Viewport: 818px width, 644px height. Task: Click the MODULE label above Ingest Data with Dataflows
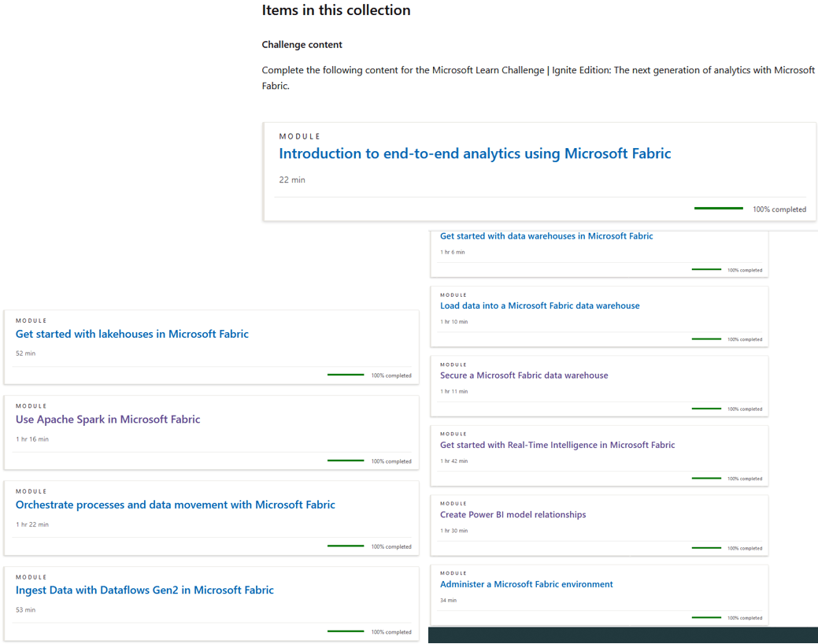pos(31,577)
